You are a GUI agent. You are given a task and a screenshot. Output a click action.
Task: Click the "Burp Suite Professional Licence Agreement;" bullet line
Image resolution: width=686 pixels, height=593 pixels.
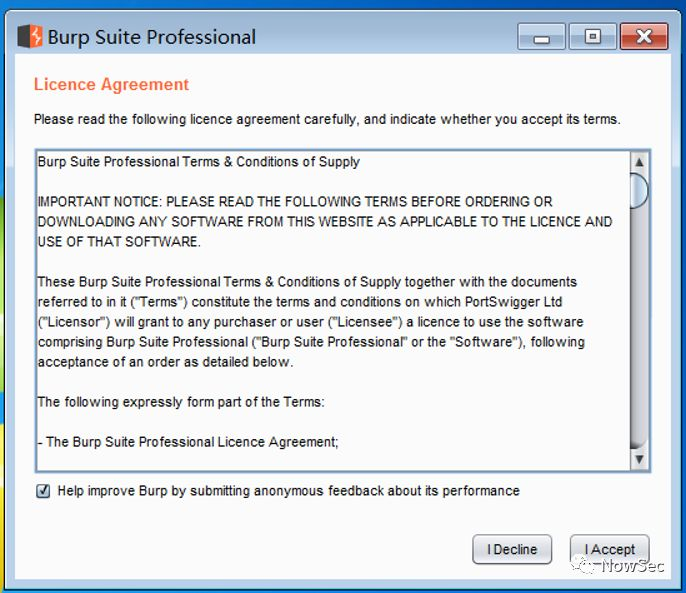188,441
